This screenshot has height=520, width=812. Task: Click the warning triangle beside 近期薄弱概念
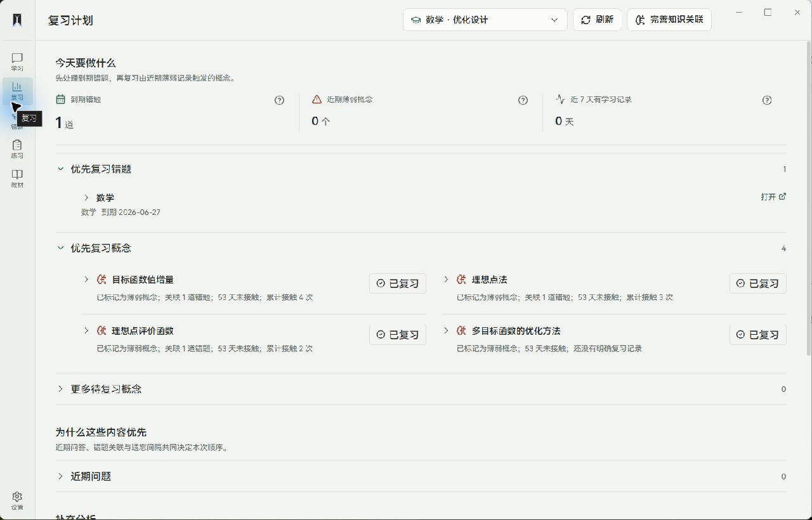pyautogui.click(x=317, y=100)
